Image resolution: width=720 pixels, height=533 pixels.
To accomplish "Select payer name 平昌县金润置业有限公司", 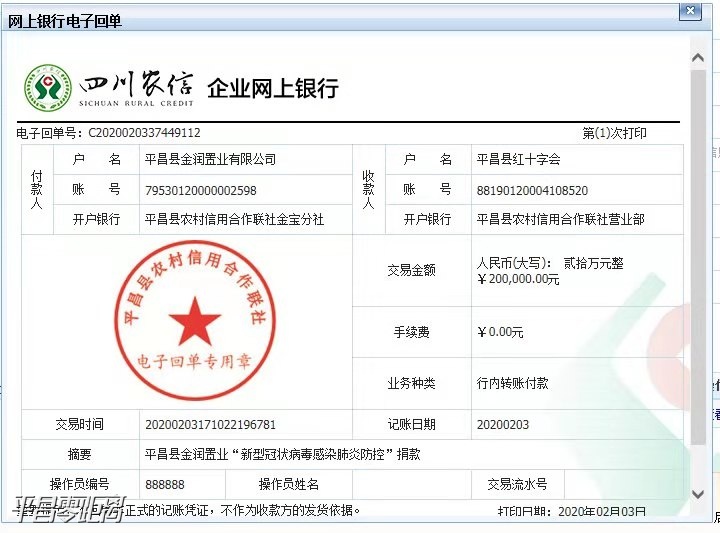I will (x=210, y=159).
